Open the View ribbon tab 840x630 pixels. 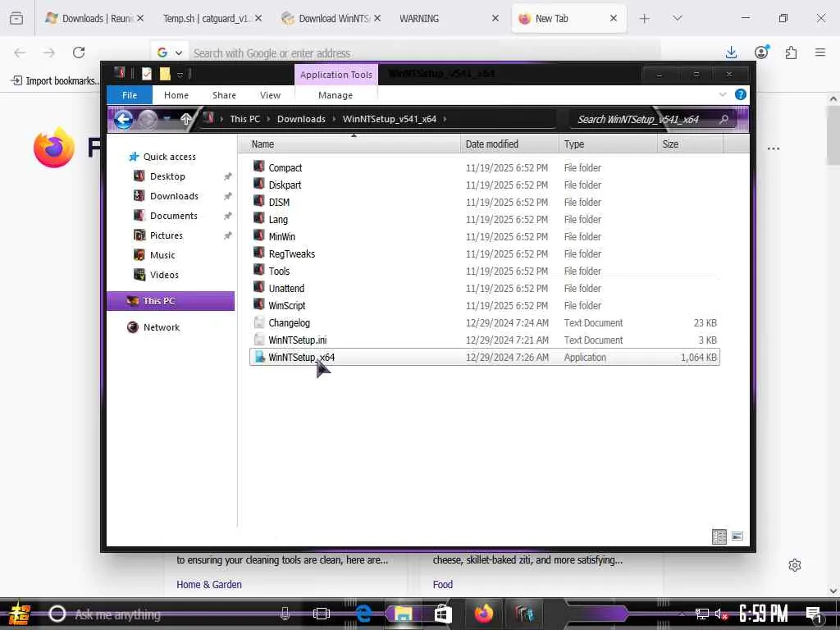[270, 95]
